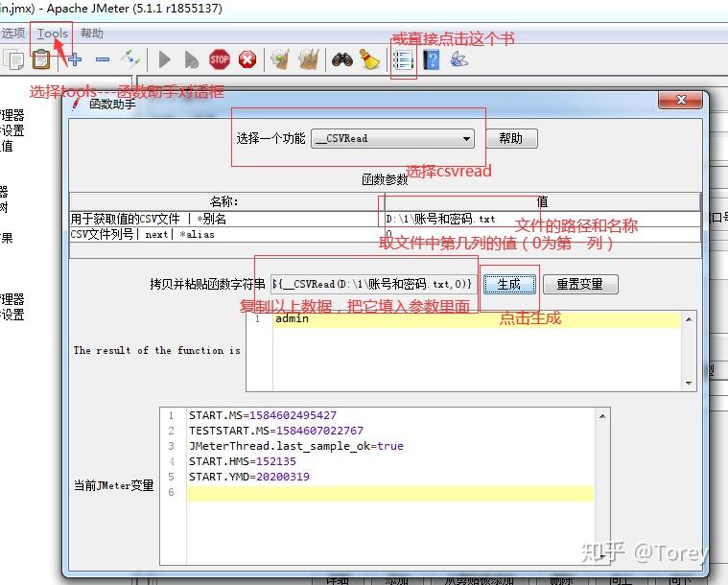Click the blue question mark Help icon

[x=432, y=60]
